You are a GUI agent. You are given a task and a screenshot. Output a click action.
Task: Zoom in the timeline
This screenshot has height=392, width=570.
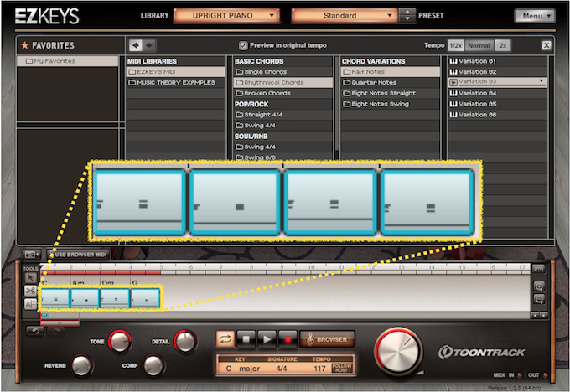[539, 286]
